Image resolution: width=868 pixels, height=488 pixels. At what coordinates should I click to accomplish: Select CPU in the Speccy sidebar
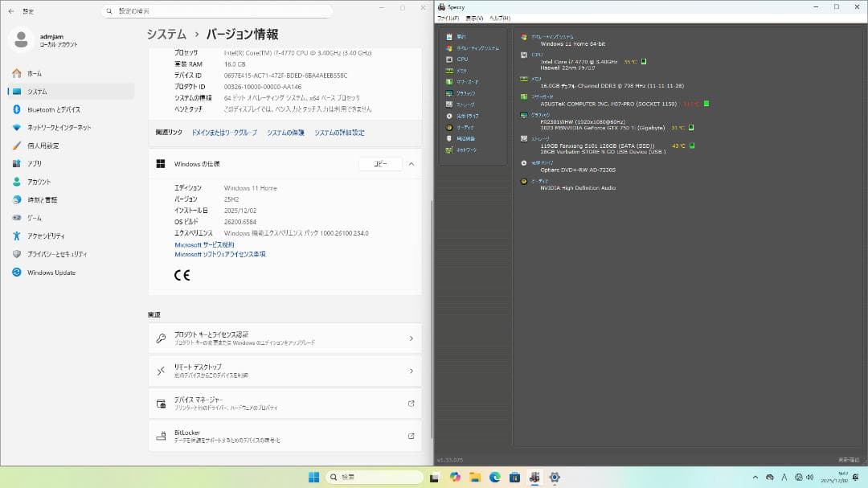coord(462,59)
